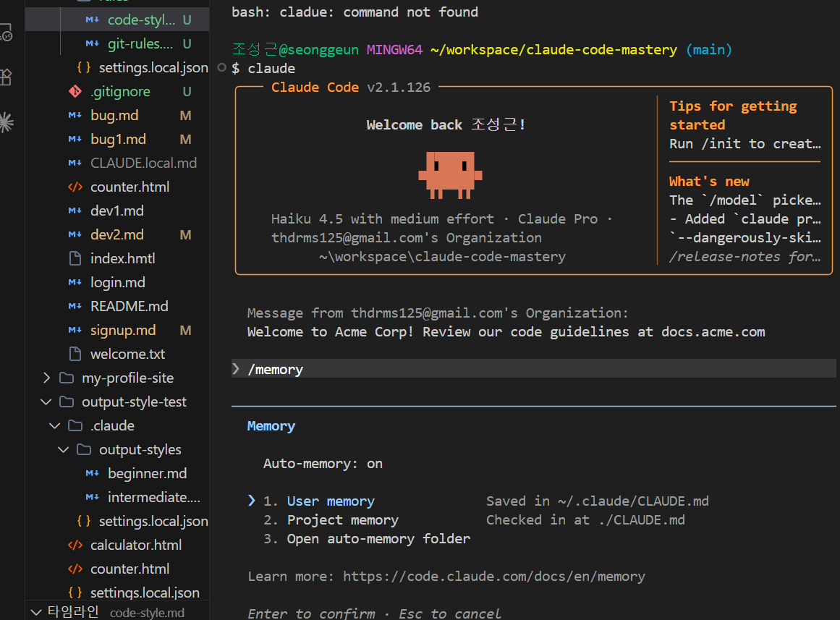Open code-styl... markdown file in explorer

click(x=141, y=20)
